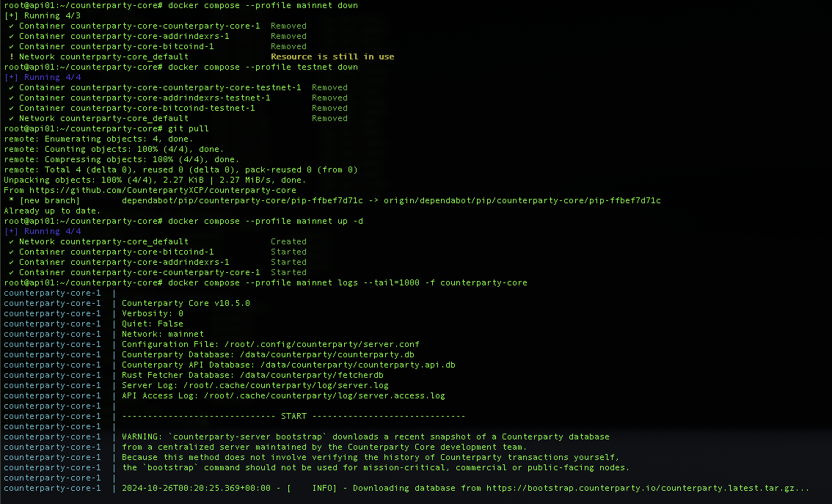832x504 pixels.
Task: Click path '/data/counterparty/counterparty.api.db'
Action: (x=357, y=365)
